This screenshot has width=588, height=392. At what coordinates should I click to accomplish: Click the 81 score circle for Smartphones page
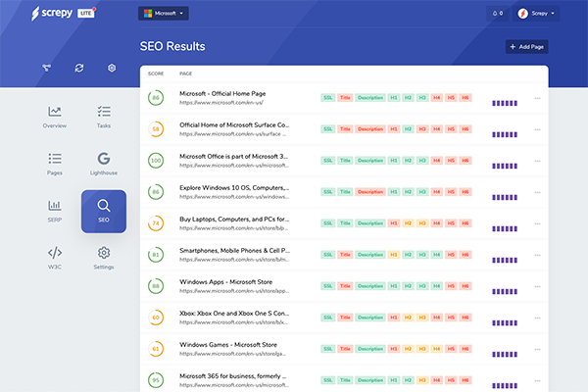156,255
